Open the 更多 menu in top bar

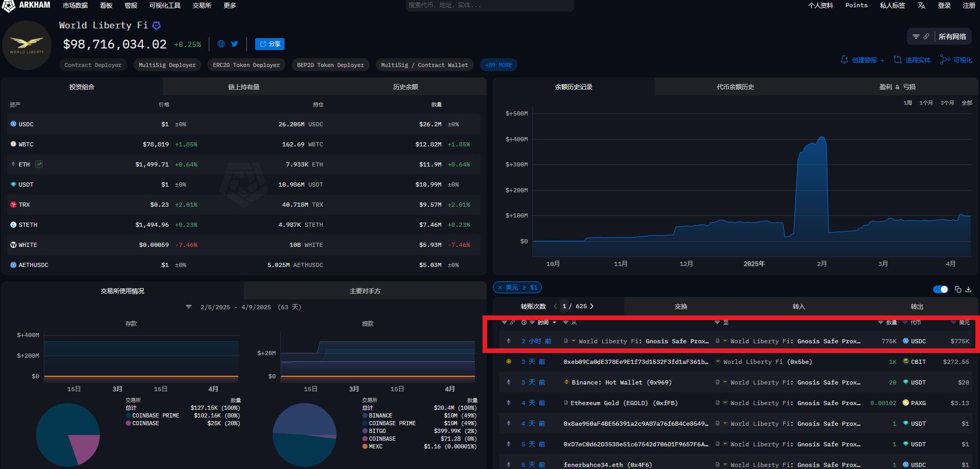230,5
